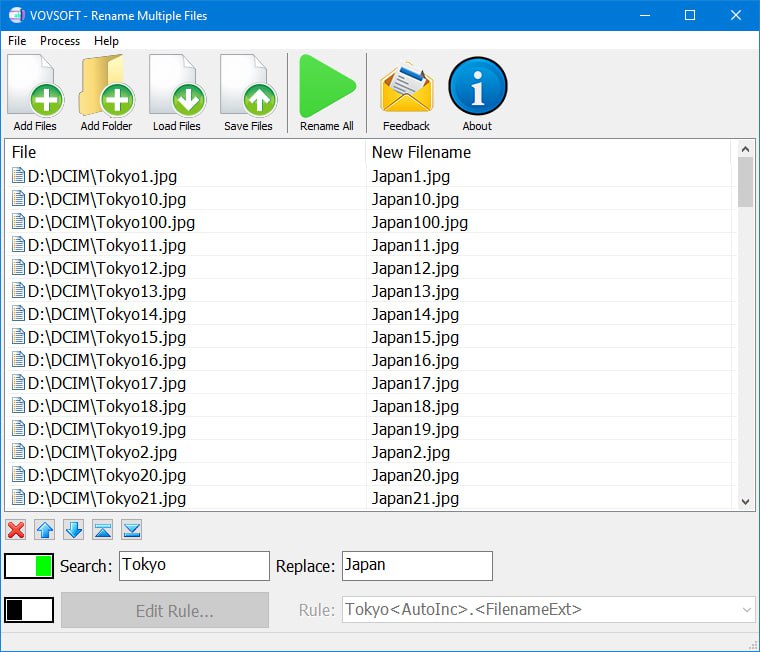This screenshot has width=760, height=652.
Task: Open the File menu
Action: click(x=17, y=41)
